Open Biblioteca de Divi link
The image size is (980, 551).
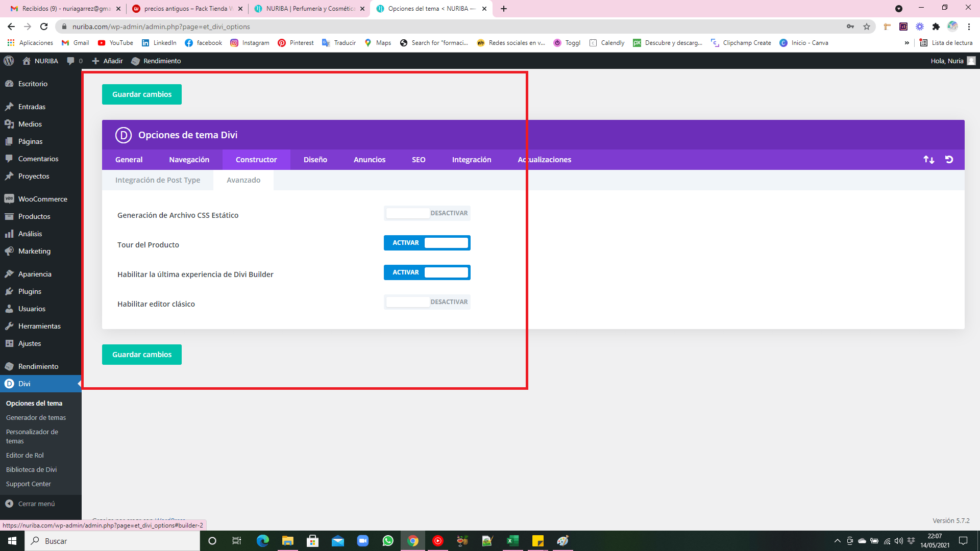point(31,469)
